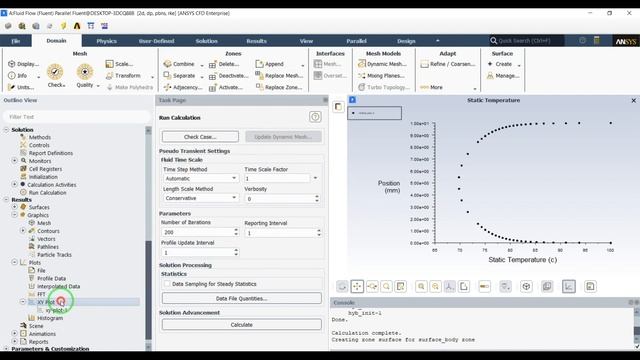Viewport: 640px width, 360px height.
Task: Collapse the Graphics tree node
Action: point(15,215)
